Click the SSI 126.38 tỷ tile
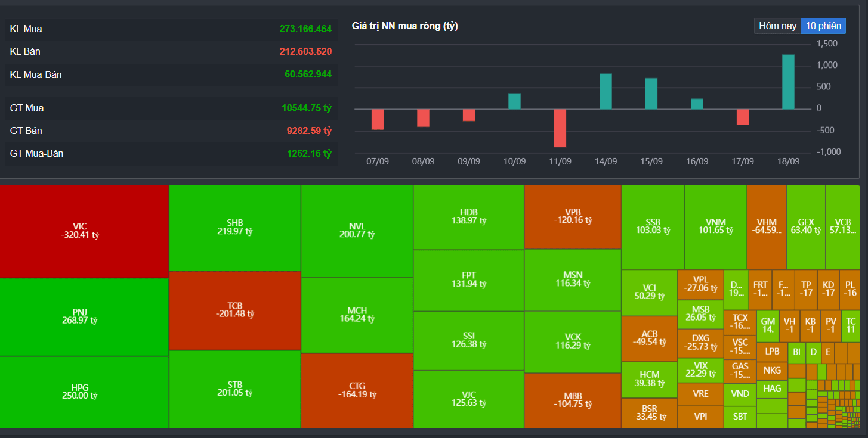 (469, 341)
